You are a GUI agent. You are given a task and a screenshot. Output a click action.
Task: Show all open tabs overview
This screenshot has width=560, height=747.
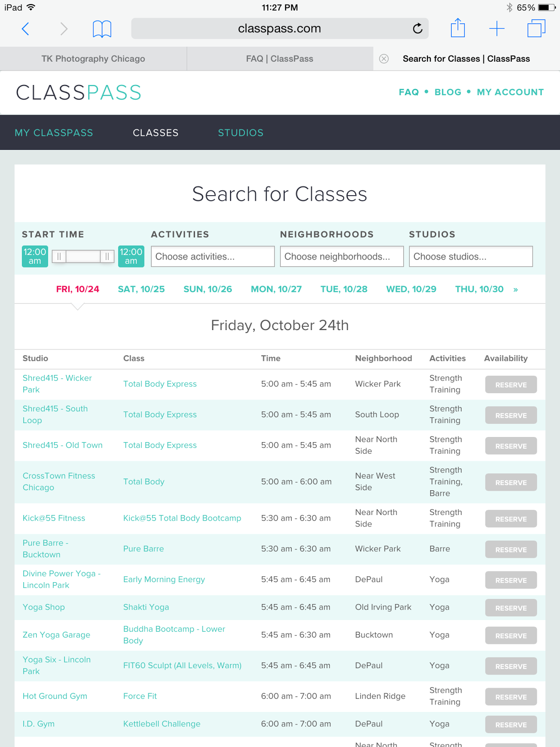[536, 28]
